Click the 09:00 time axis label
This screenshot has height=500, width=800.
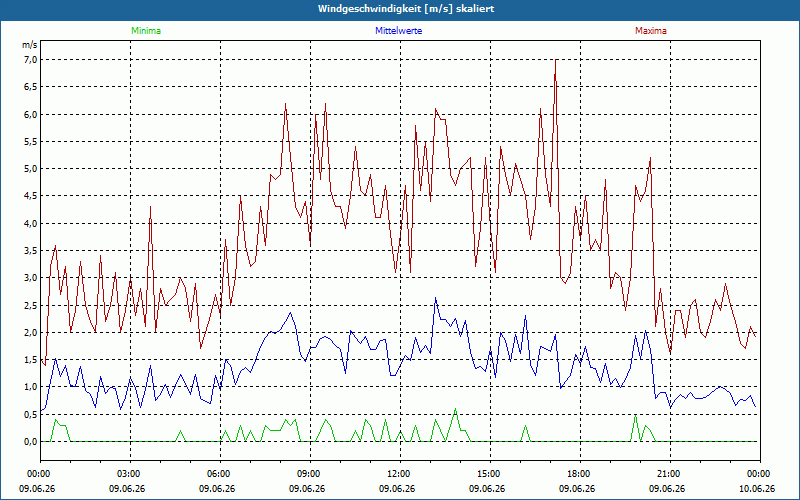307,474
